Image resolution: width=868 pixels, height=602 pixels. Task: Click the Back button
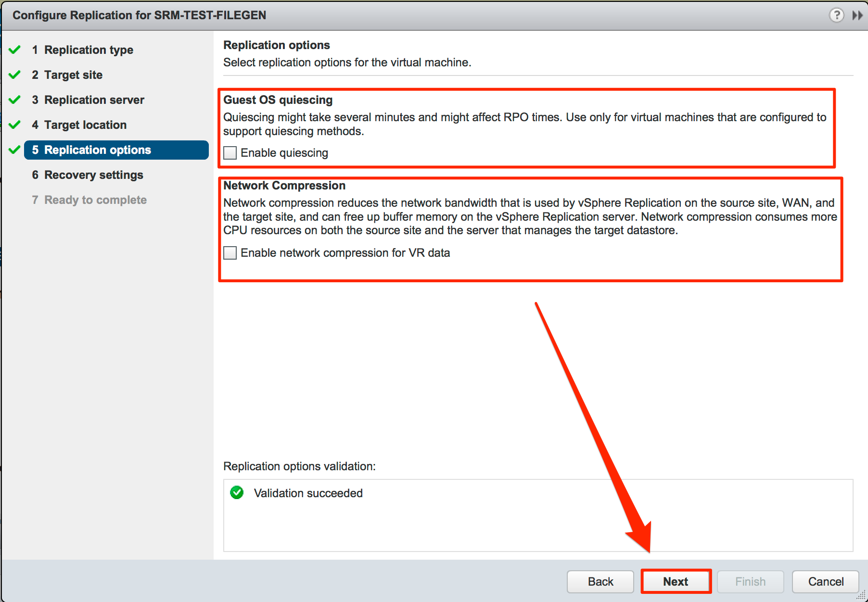(600, 581)
